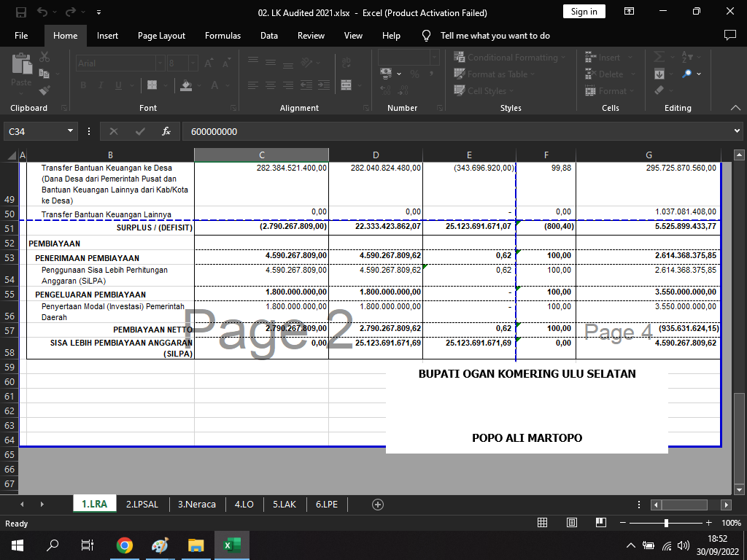
Task: Click the zoom in plus button
Action: click(708, 523)
